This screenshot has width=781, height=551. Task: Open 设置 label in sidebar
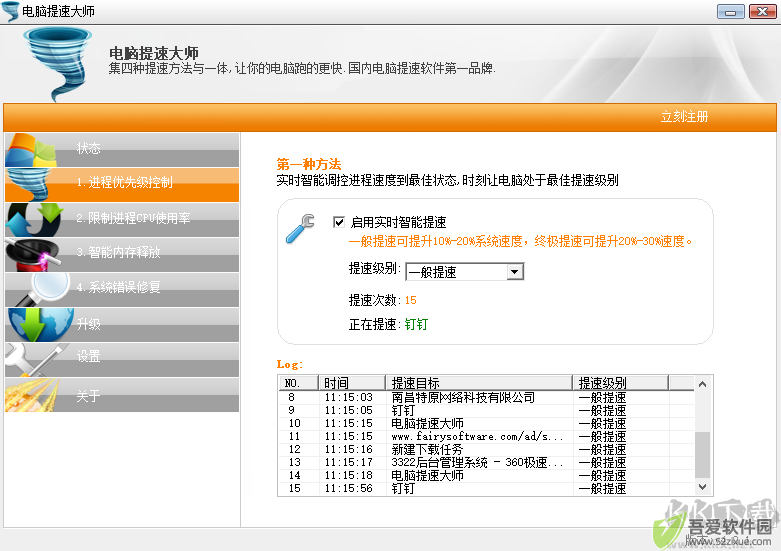pyautogui.click(x=88, y=356)
